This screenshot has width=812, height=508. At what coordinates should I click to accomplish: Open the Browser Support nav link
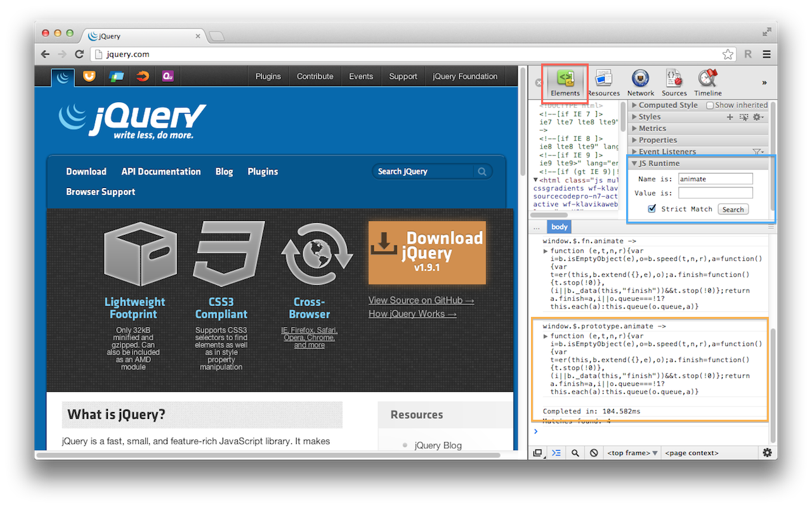(x=100, y=192)
